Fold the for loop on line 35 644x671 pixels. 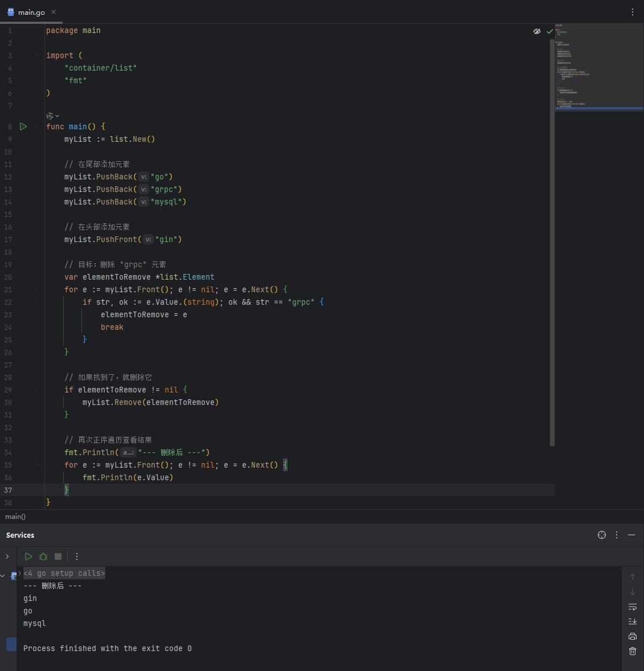(x=38, y=465)
